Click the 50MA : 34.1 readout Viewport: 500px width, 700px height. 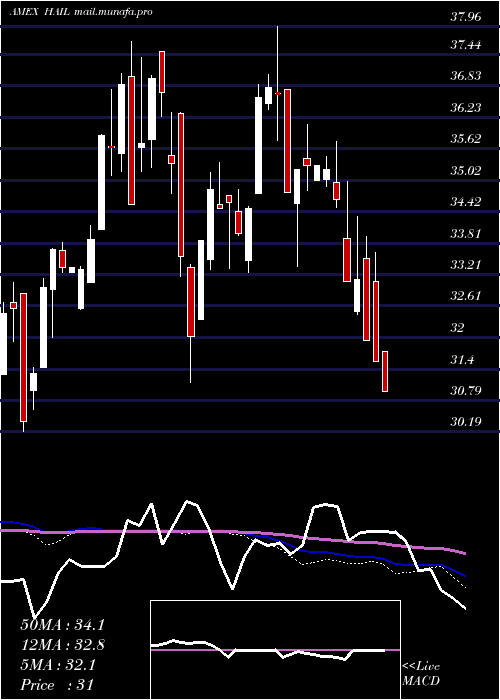[x=62, y=625]
